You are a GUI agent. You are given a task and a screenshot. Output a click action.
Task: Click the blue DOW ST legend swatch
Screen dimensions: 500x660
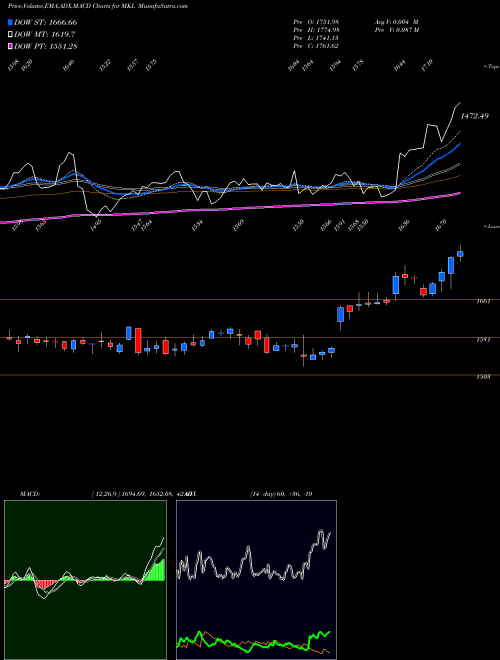[x=10, y=22]
